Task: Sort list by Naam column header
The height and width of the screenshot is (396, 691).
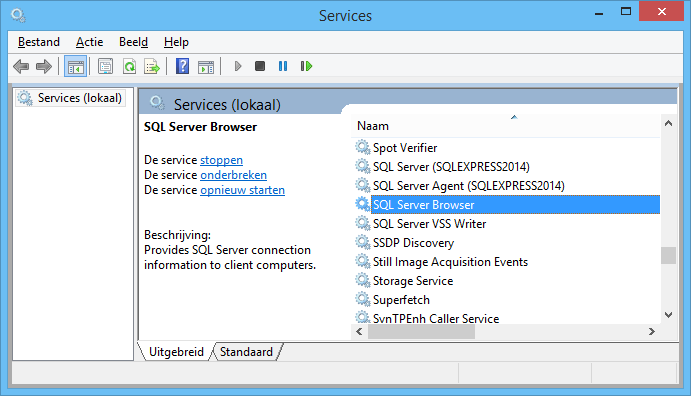Action: click(x=506, y=126)
